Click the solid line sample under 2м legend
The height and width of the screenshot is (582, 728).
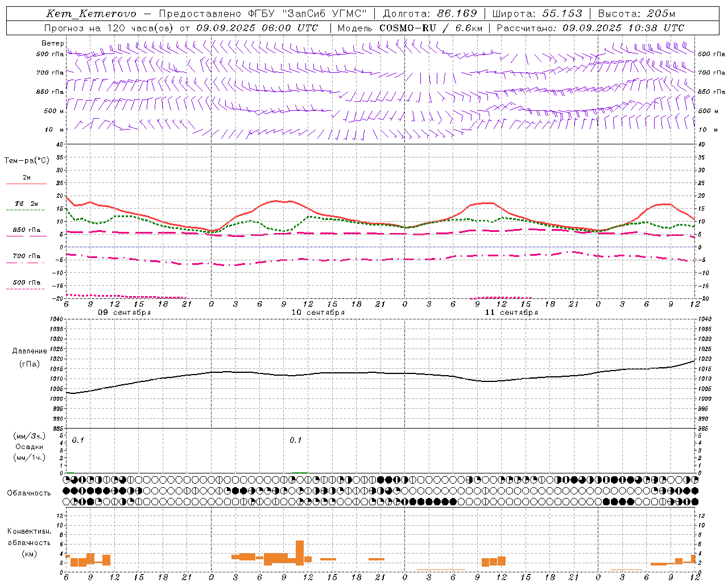(x=26, y=184)
